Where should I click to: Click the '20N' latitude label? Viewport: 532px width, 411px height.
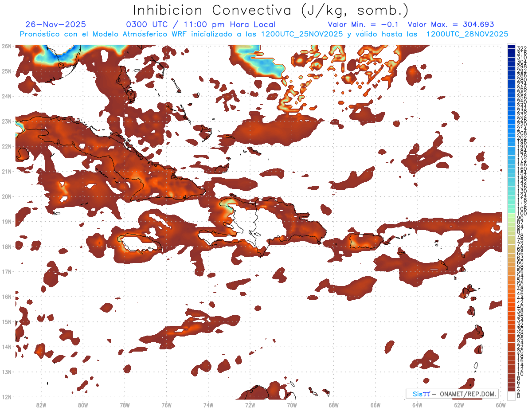7,196
